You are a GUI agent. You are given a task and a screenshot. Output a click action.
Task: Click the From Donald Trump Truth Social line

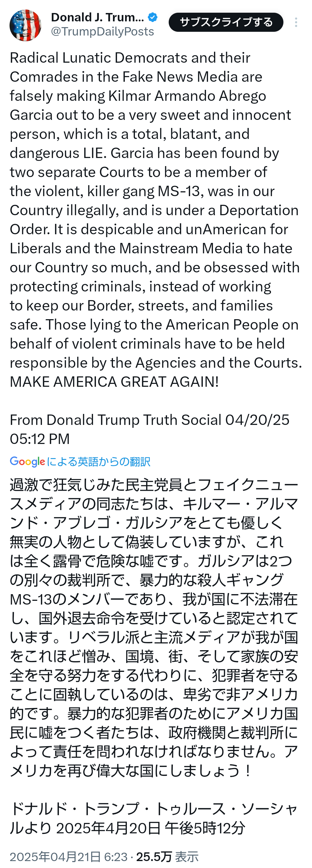click(116, 420)
